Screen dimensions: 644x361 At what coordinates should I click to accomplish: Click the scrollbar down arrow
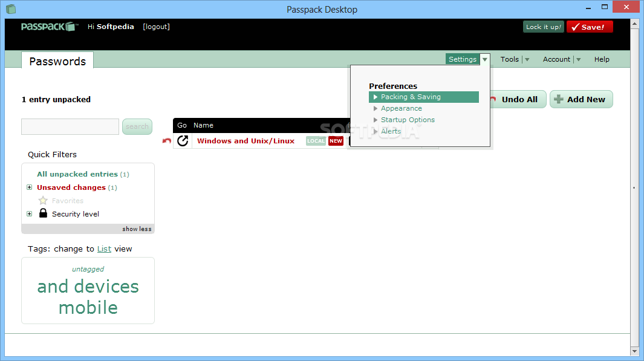click(x=635, y=351)
